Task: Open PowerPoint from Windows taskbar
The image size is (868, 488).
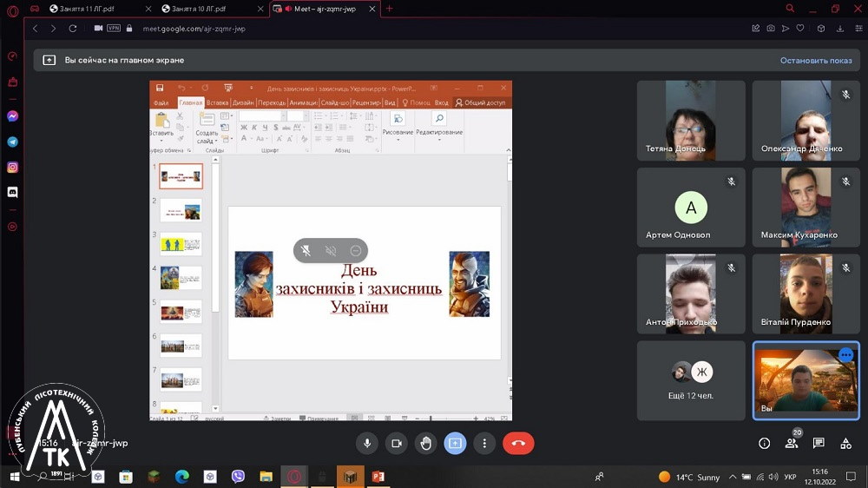Action: coord(378,477)
